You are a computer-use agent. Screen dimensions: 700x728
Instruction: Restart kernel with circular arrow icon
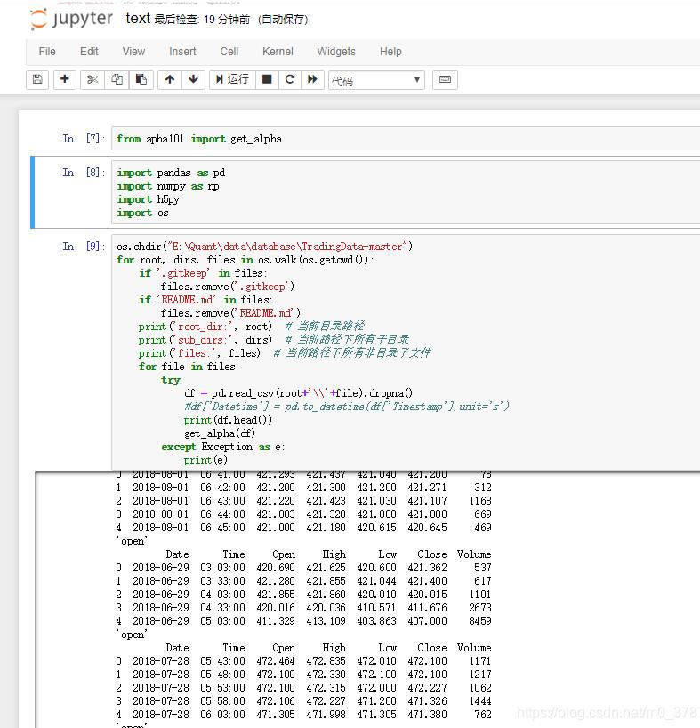(289, 79)
